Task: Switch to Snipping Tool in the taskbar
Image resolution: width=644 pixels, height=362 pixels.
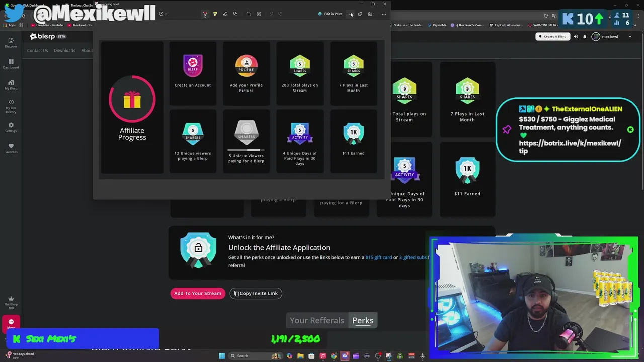Action: tap(389, 356)
